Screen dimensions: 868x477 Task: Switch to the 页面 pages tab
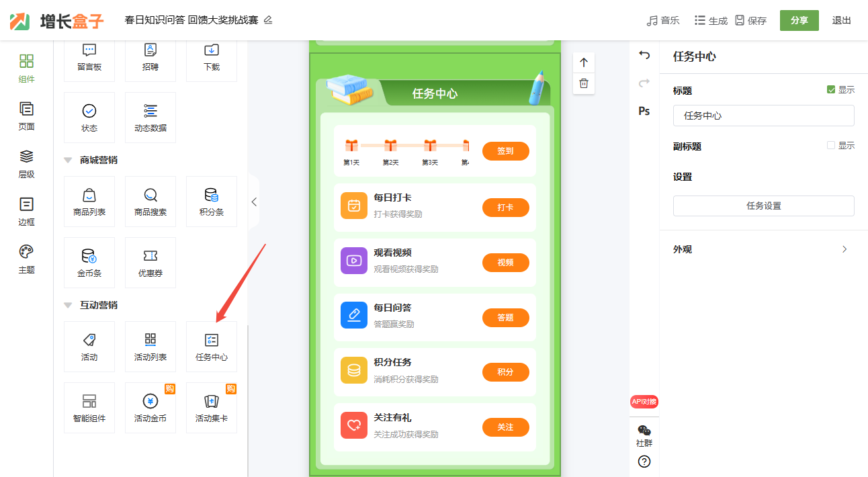tap(26, 116)
